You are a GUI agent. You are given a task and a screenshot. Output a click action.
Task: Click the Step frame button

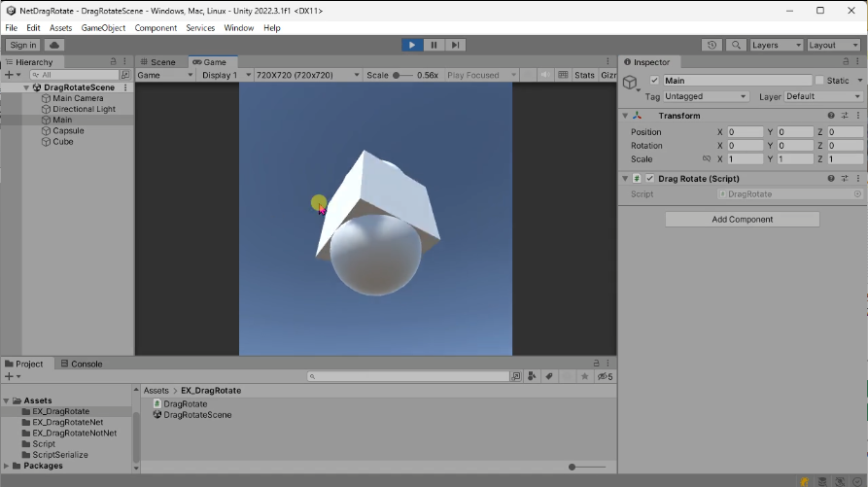[x=455, y=45]
